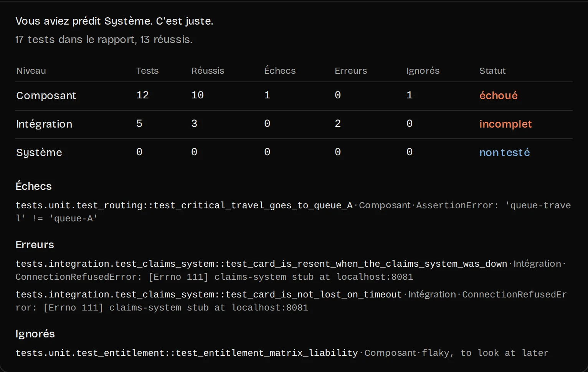This screenshot has width=588, height=372.
Task: Click the sentence "Vous aviez prédit Système. C'est juste."
Action: (x=114, y=21)
